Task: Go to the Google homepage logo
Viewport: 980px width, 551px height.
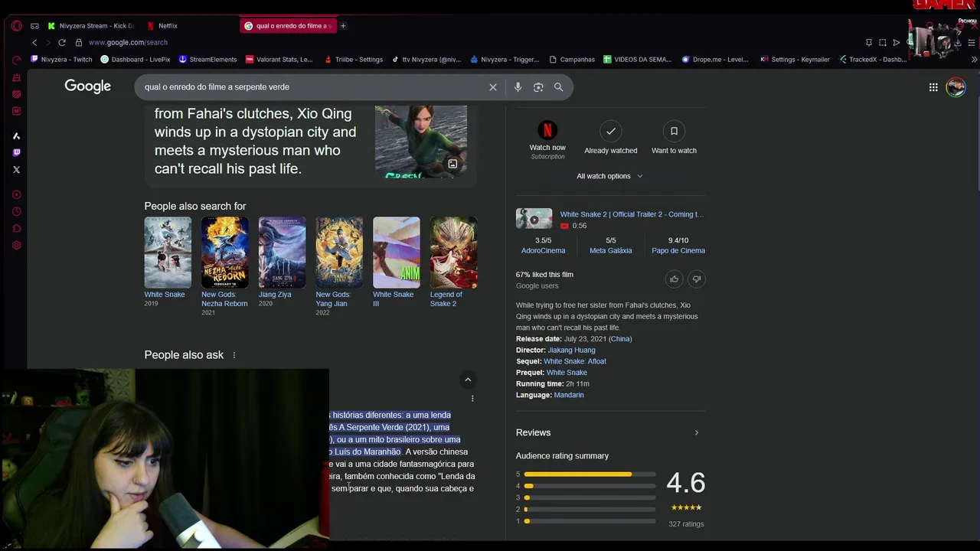Action: 88,86
